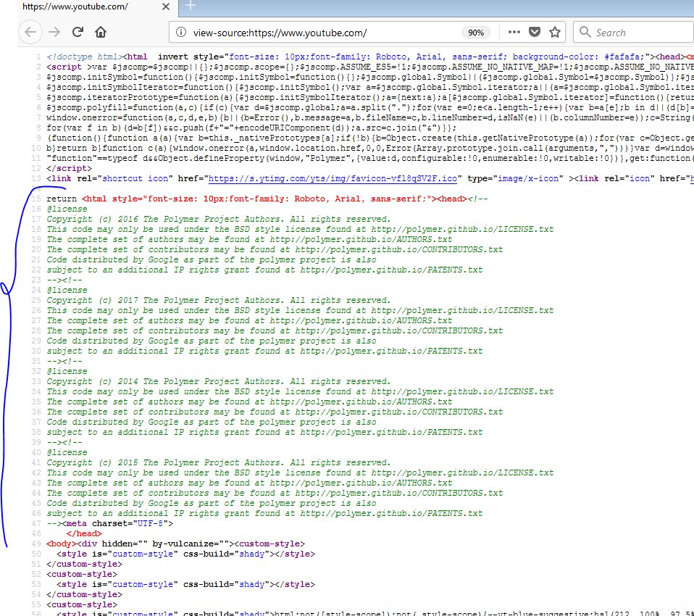Click 'window.onerror=function' line 7
This screenshot has height=616, width=694.
pyautogui.click(x=370, y=118)
